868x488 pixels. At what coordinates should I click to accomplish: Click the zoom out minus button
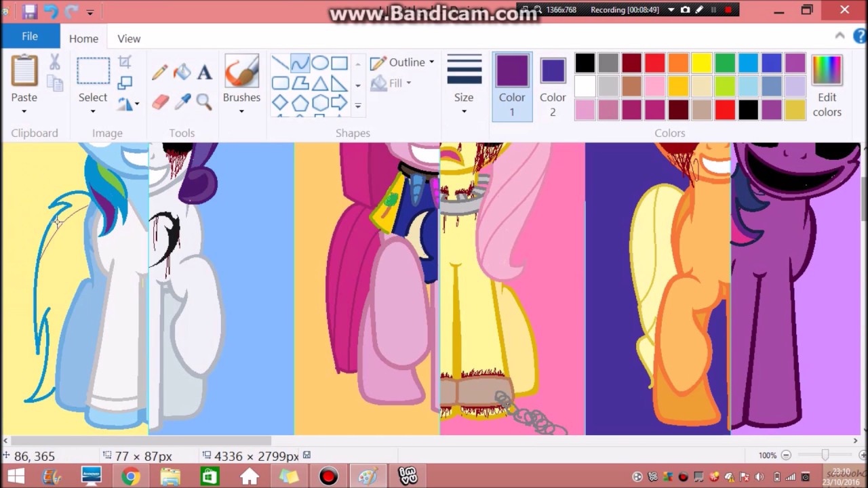click(786, 455)
